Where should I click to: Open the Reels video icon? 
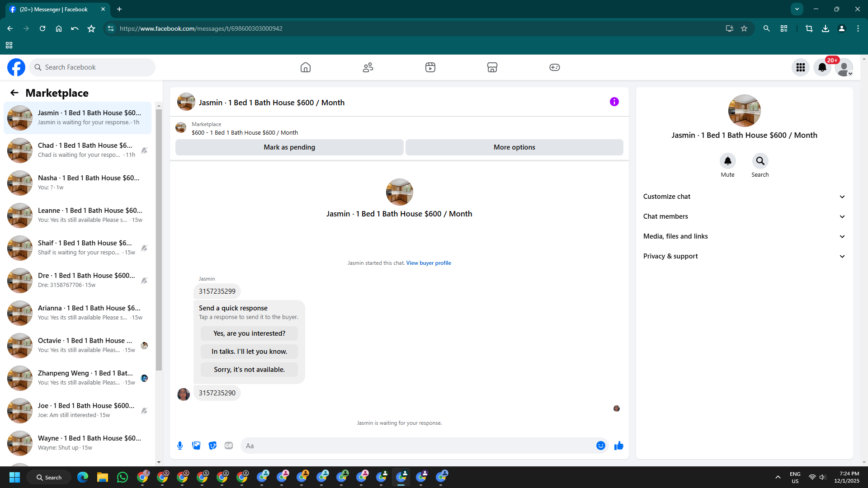(430, 67)
